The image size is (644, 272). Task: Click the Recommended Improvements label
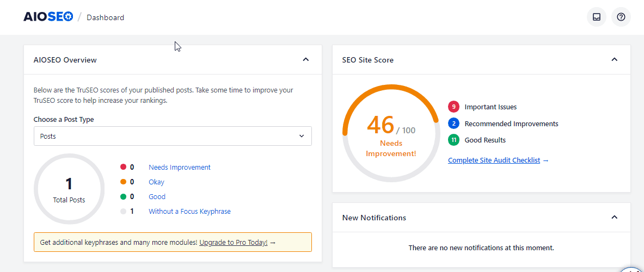pos(511,123)
